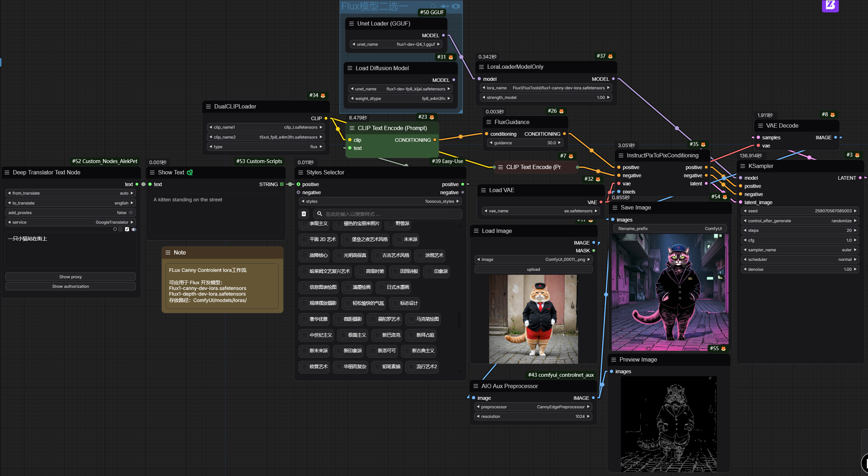The image size is (868, 476).
Task: Click the eye icon on the Flux模型二选一 group header
Action: click(x=456, y=6)
